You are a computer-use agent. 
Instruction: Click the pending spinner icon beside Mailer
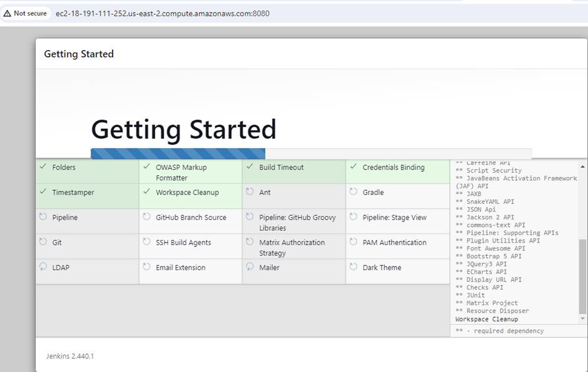250,267
